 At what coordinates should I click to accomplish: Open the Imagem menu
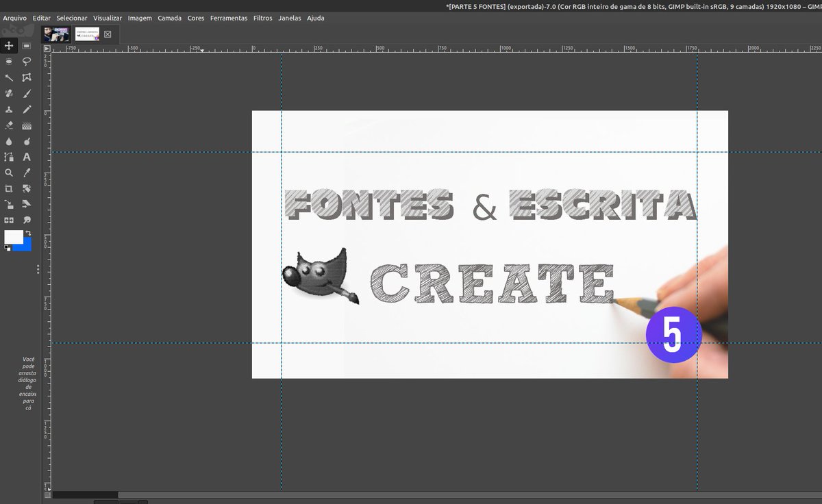tap(140, 18)
